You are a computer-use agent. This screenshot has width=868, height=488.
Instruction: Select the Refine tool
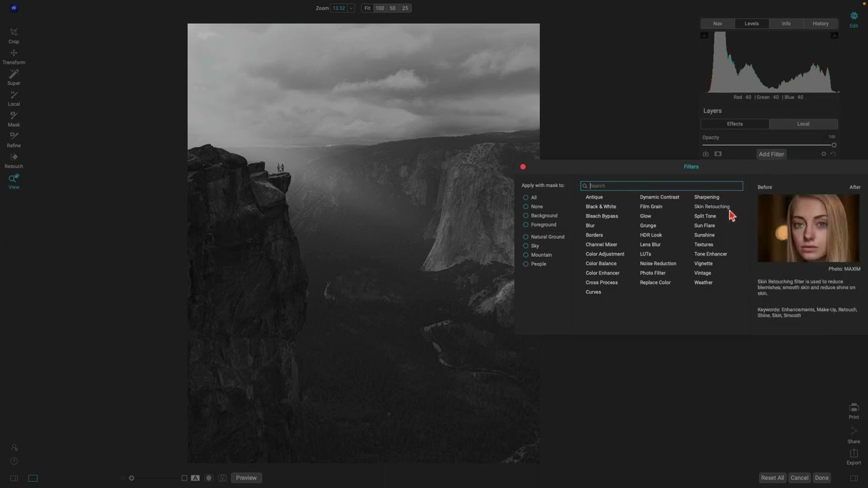pyautogui.click(x=14, y=140)
